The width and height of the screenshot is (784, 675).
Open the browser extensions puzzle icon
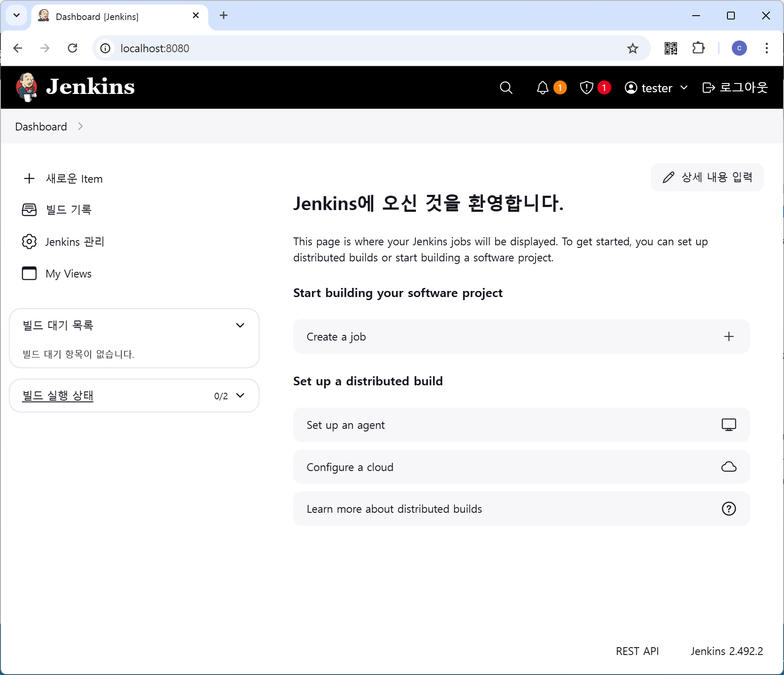[698, 48]
